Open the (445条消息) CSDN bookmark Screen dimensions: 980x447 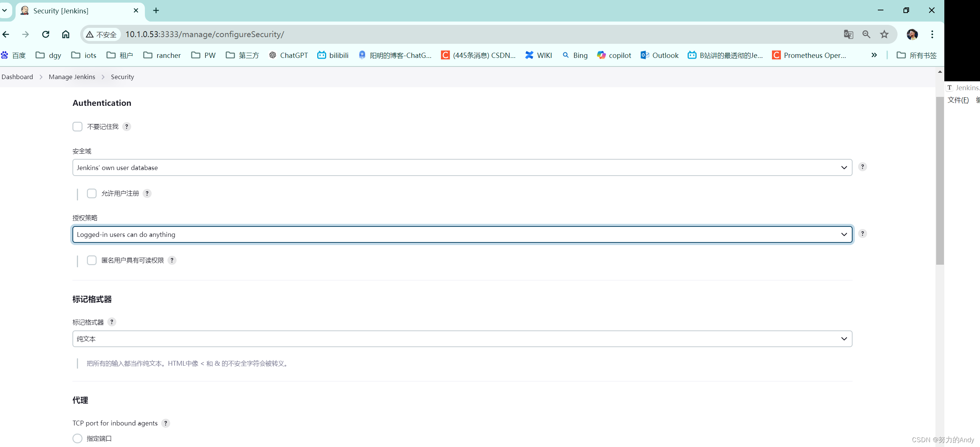[x=478, y=55]
